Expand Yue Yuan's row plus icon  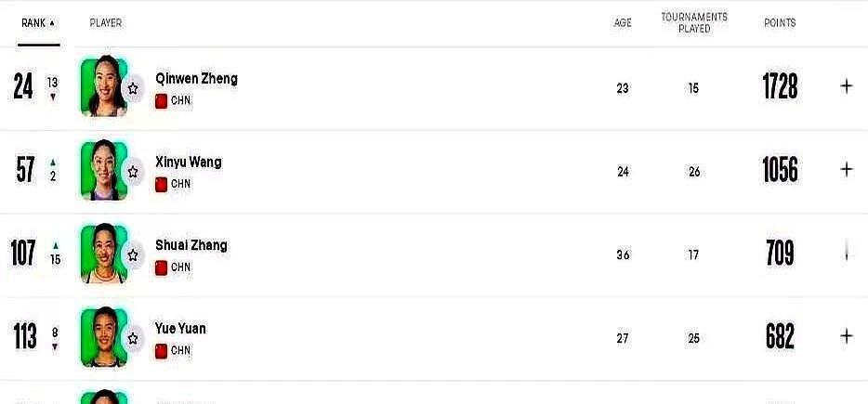(x=847, y=336)
